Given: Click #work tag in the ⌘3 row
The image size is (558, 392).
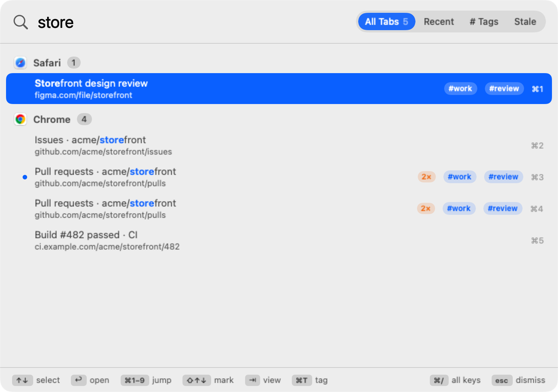Looking at the screenshot, I should [460, 177].
